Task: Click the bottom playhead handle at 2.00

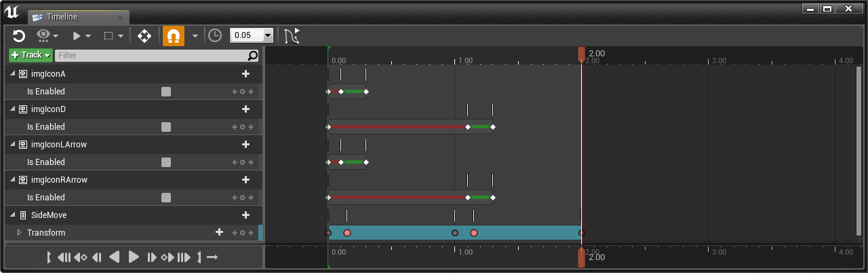Action: click(581, 257)
